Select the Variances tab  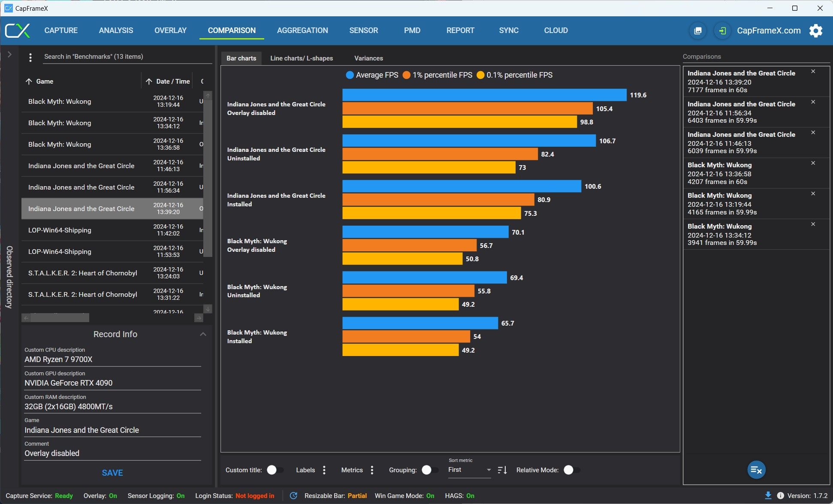(368, 58)
